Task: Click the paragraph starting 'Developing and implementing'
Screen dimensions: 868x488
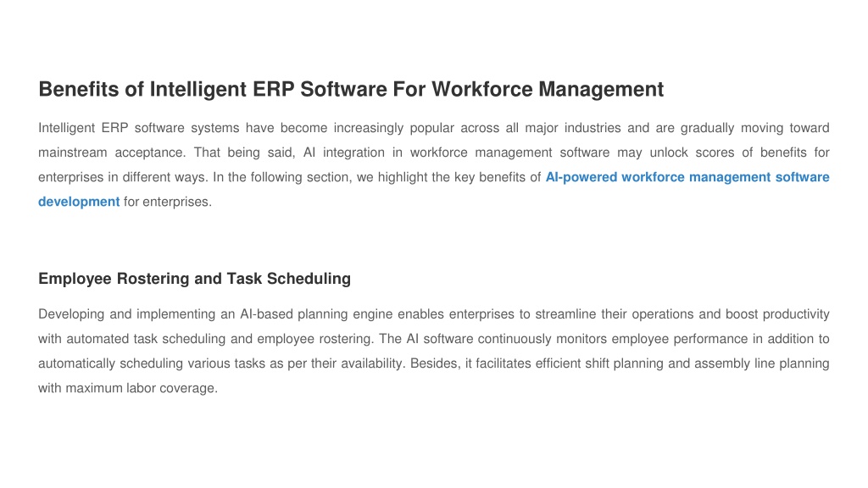Action: pyautogui.click(x=433, y=351)
